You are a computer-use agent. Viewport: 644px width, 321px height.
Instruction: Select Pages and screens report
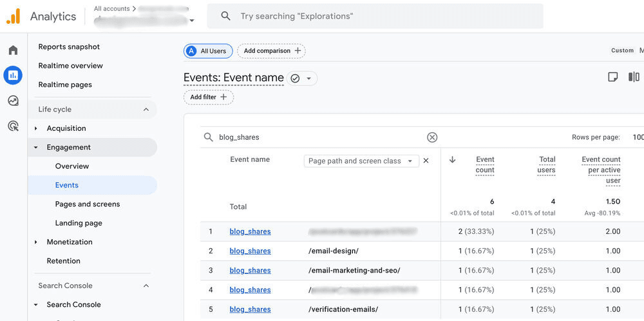(x=87, y=204)
